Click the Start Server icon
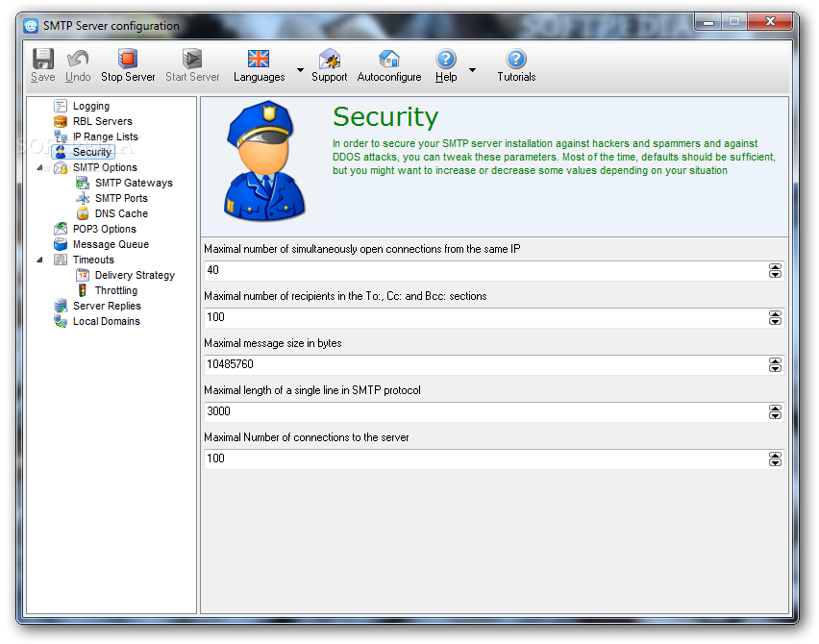 [191, 59]
